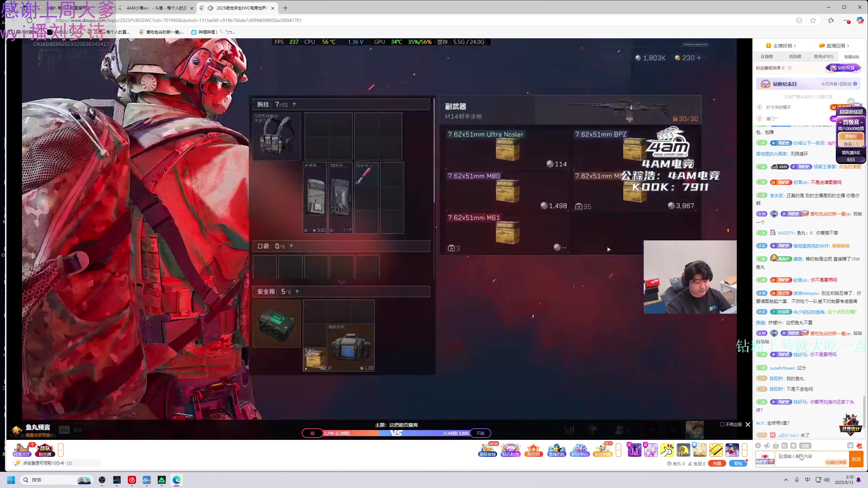Switch to the 4AM小海 斗鱼 browser tab
Viewport: 868px width, 488px height.
156,8
